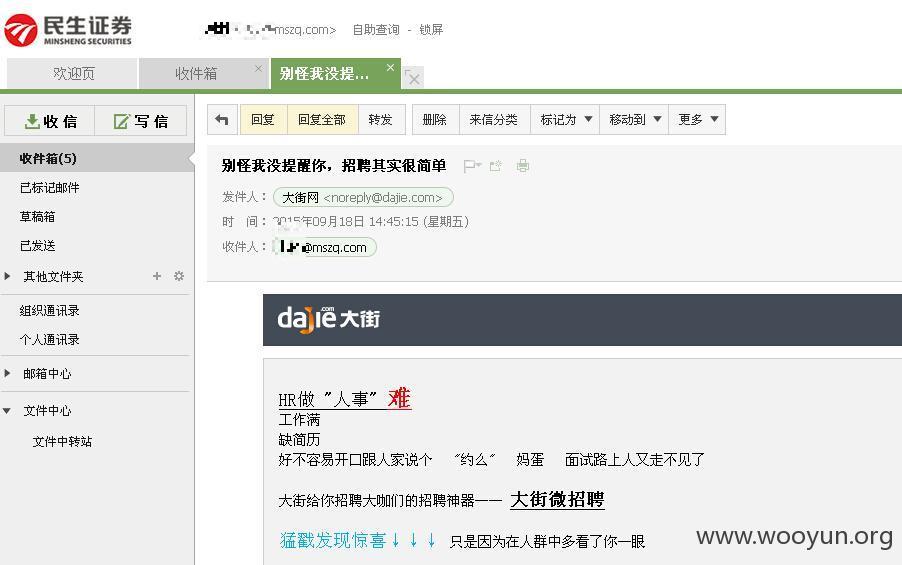Click the 回复 reply button
The height and width of the screenshot is (565, 902).
click(263, 120)
